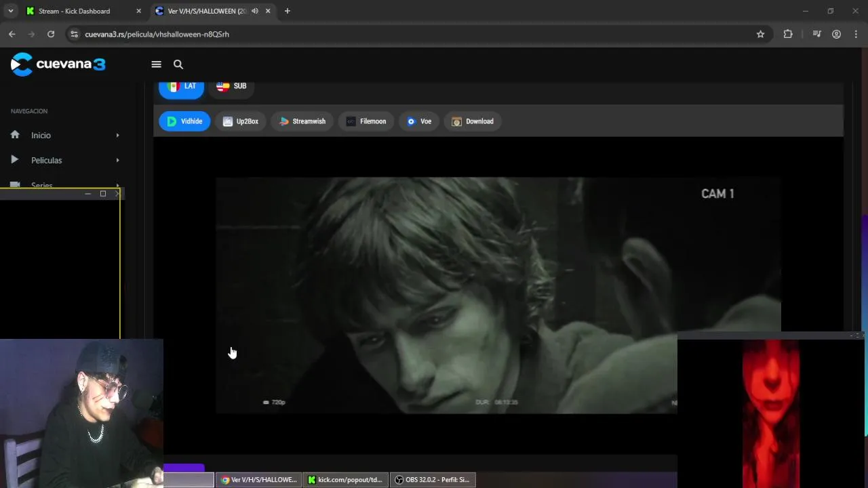Close the Stream - Kick Dashboard tab
This screenshot has width=868, height=488.
(x=138, y=11)
